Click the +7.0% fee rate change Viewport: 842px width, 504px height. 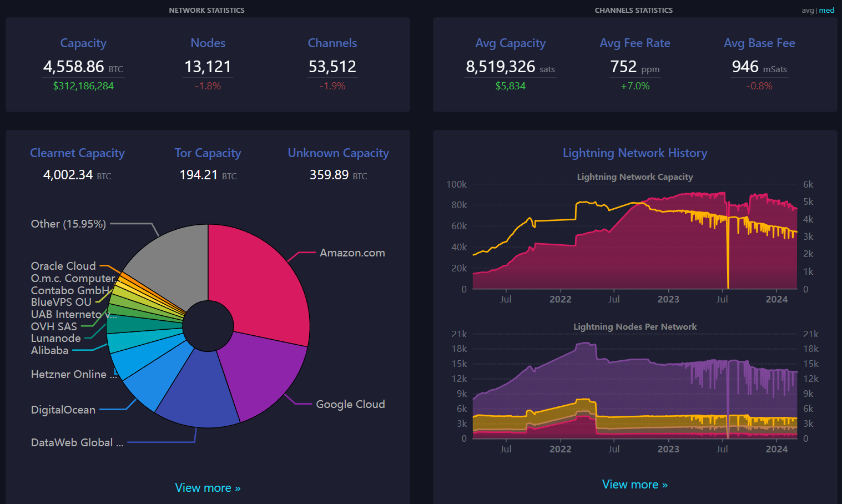[x=635, y=86]
